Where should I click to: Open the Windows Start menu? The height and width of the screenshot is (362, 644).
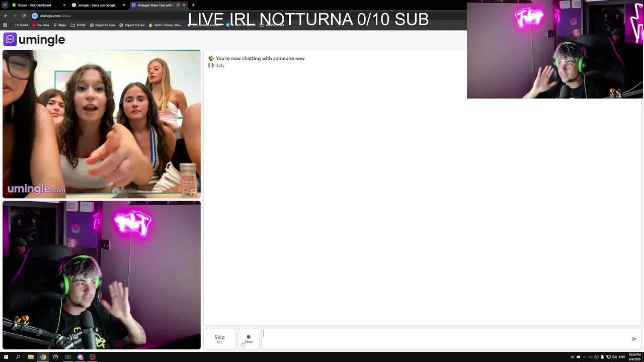(x=6, y=357)
